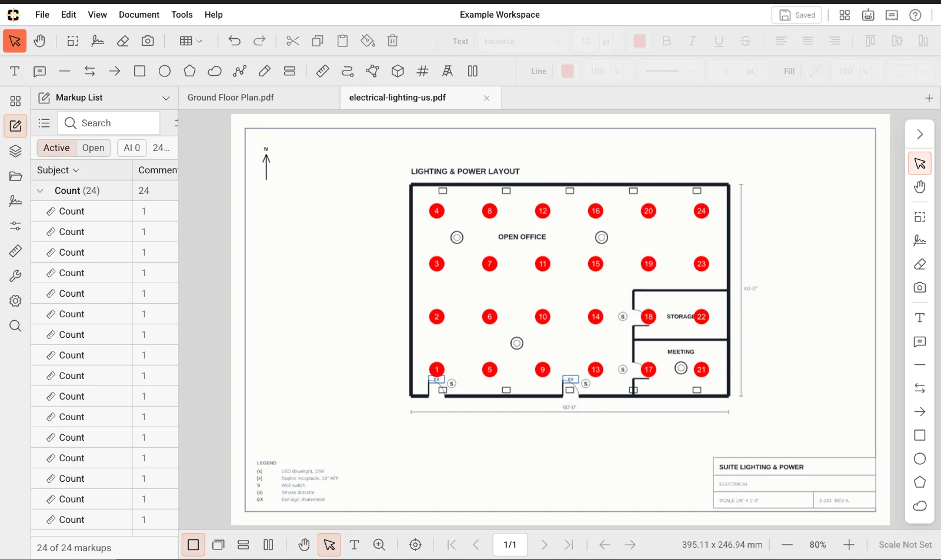The height and width of the screenshot is (560, 941).
Task: Collapse the right tool panel chevron
Action: point(920,135)
